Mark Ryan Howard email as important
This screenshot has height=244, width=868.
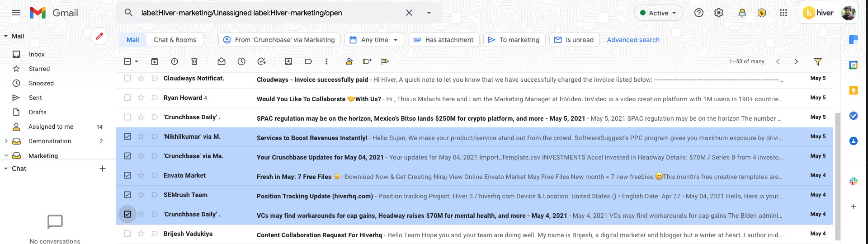tap(154, 98)
